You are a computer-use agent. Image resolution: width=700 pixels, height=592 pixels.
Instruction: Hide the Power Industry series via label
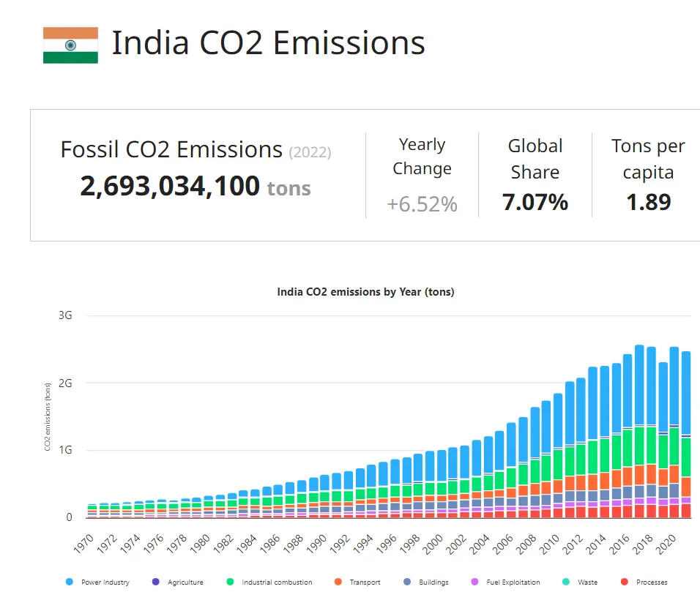pos(105,582)
